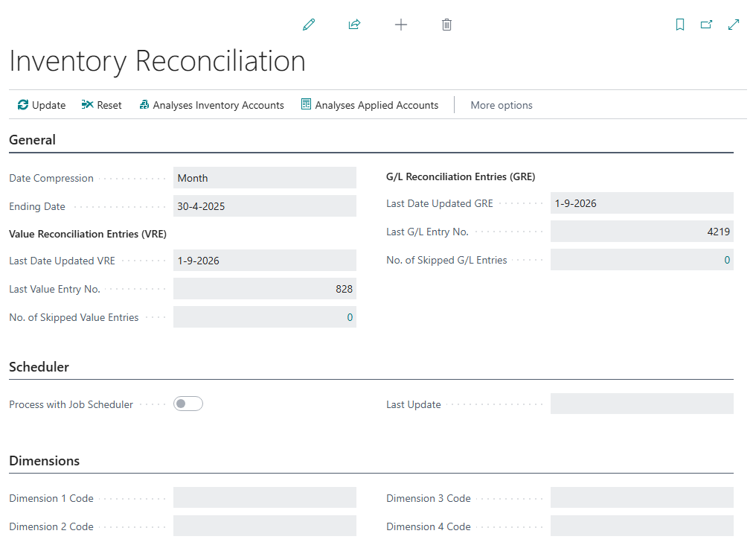Click the expand page arrows icon
The width and height of the screenshot is (756, 551).
pyautogui.click(x=734, y=25)
